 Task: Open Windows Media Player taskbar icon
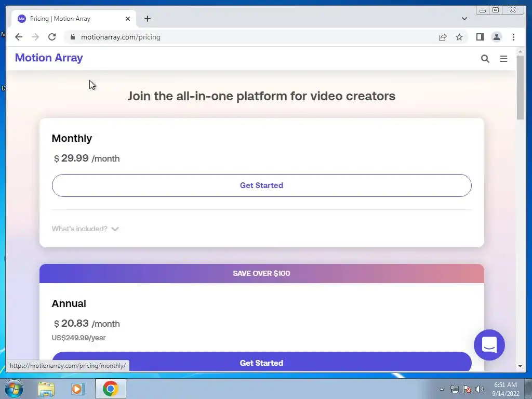tap(78, 389)
